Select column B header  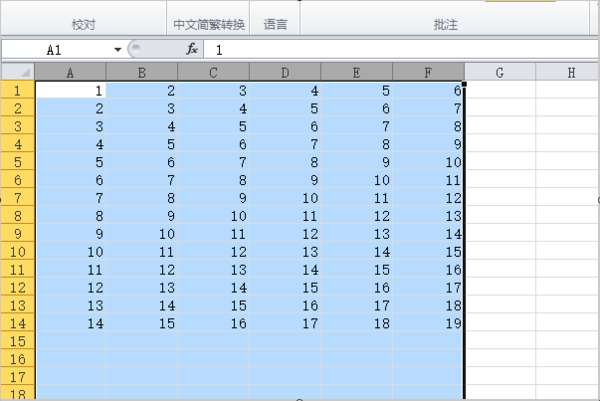(142, 72)
